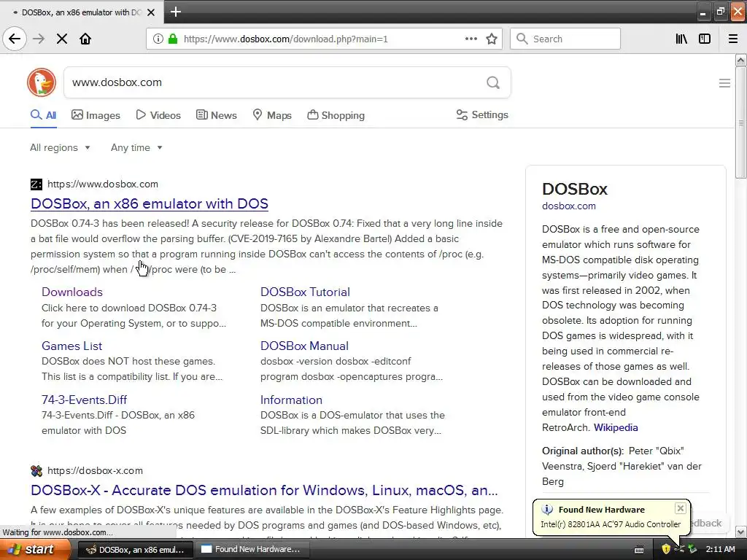This screenshot has width=747, height=560.
Task: Show site information icon in address bar
Action: (x=158, y=39)
